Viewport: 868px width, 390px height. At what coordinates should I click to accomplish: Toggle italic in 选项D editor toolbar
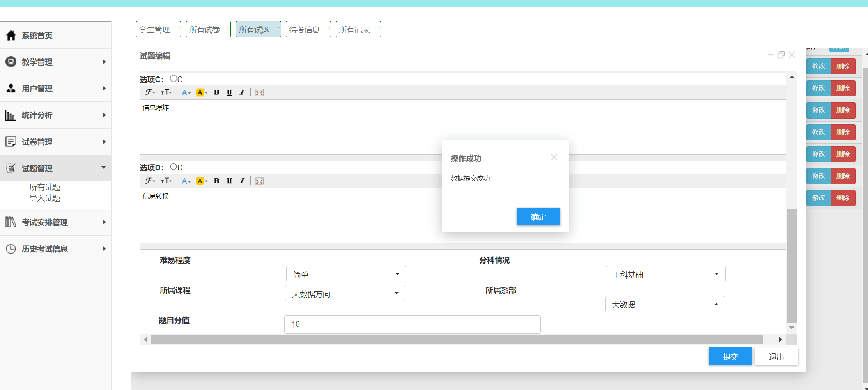(x=242, y=181)
